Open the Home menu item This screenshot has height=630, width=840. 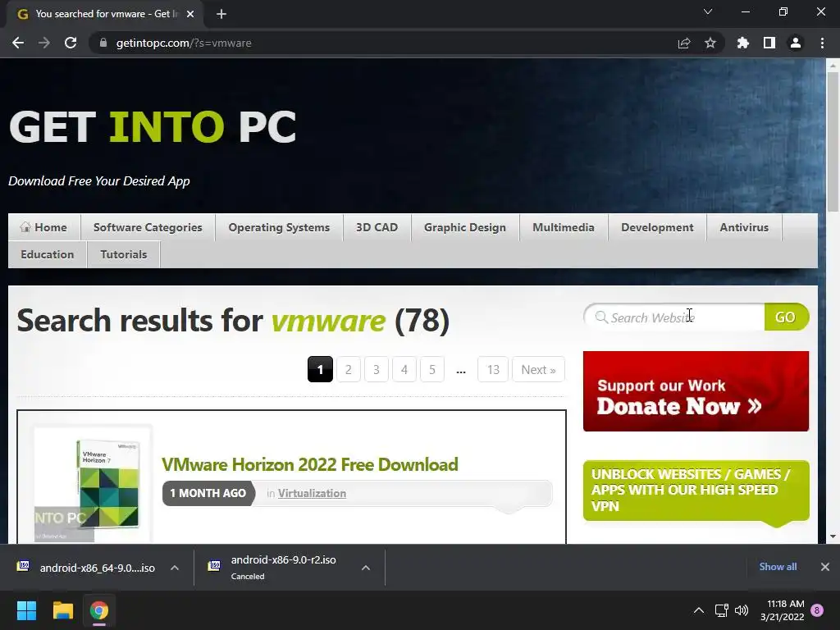tap(44, 227)
